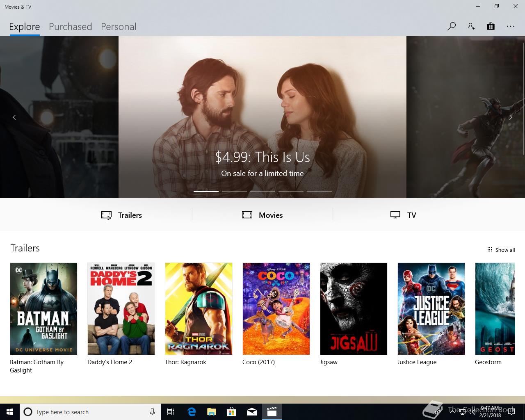Viewport: 525px width, 420px height.
Task: Switch to the Explore tab
Action: (25, 27)
